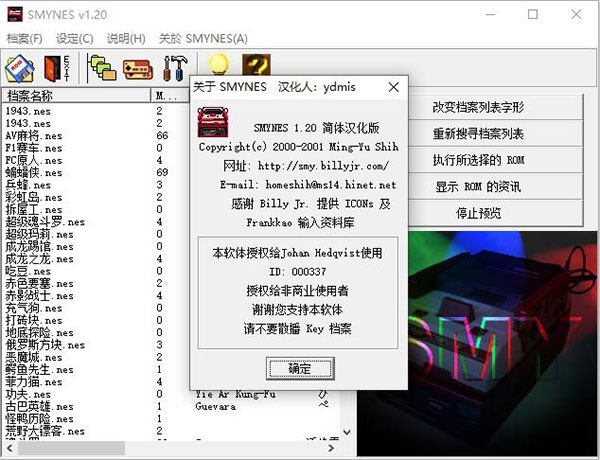The image size is (600, 460).
Task: Click the M.. column header
Action: 170,95
